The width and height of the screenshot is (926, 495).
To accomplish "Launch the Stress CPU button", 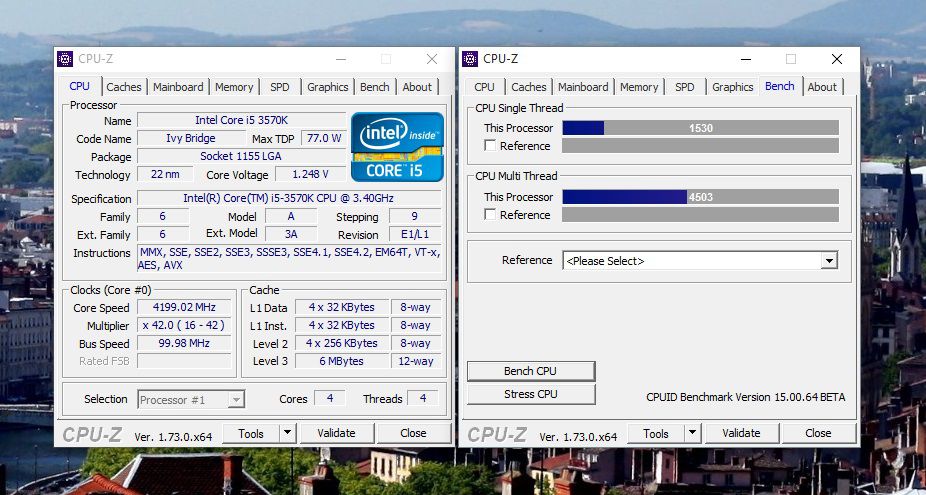I will (530, 394).
